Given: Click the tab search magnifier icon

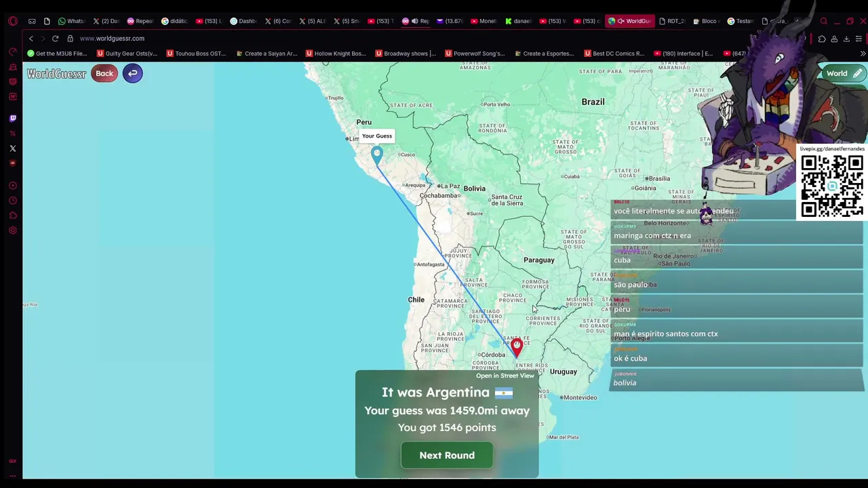Looking at the screenshot, I should pyautogui.click(x=824, y=21).
